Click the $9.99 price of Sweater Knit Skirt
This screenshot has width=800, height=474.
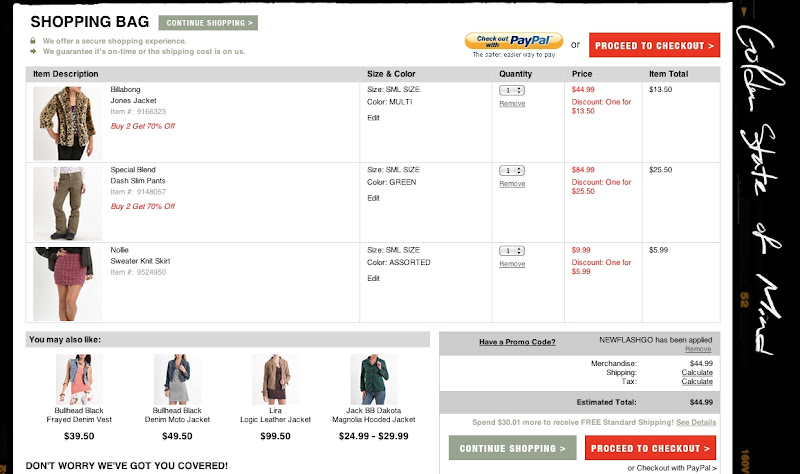pyautogui.click(x=581, y=250)
